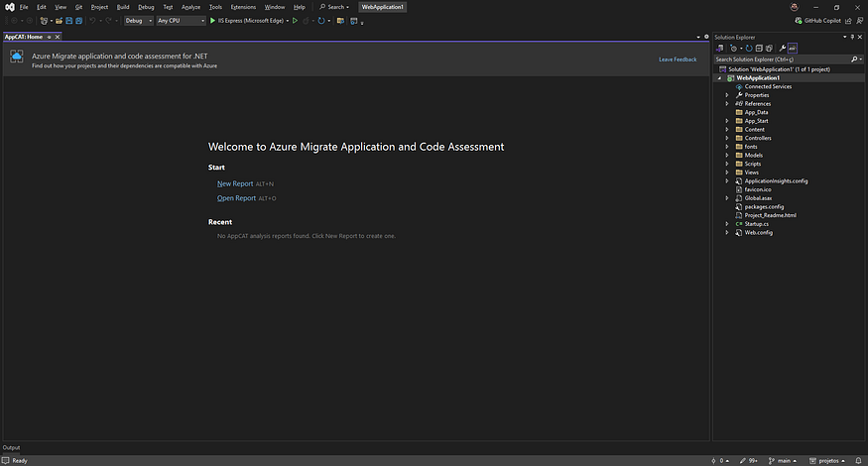
Task: Toggle Preview Selected Items button
Action: pyautogui.click(x=793, y=49)
